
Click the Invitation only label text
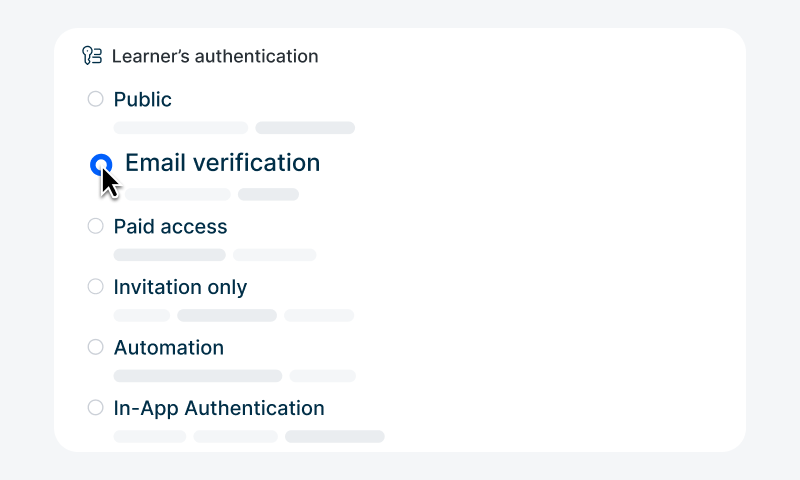coord(180,288)
